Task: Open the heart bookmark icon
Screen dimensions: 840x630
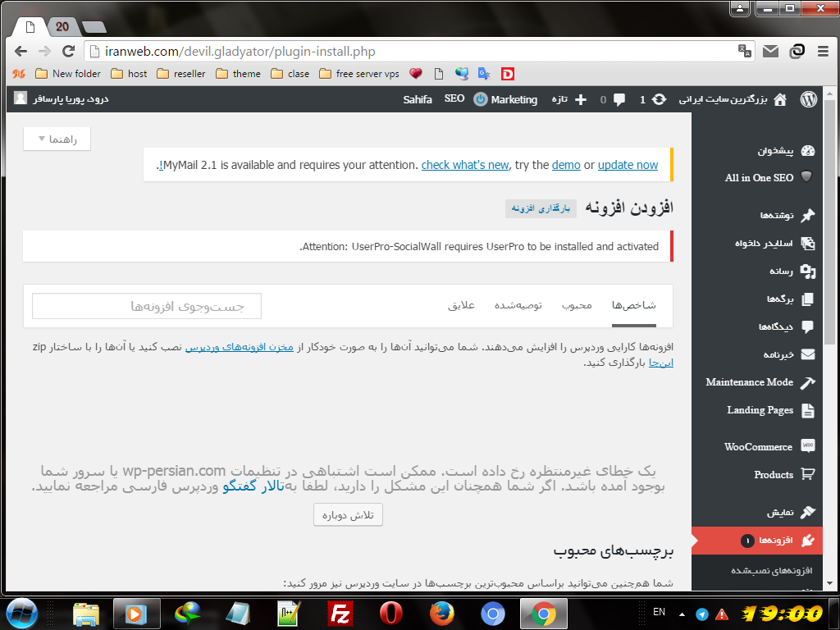Action: click(x=416, y=74)
